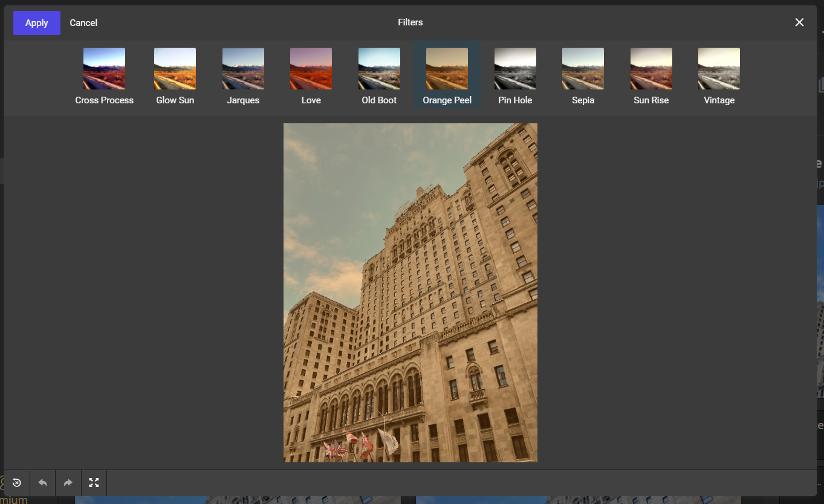Apply the selected filter

point(36,23)
